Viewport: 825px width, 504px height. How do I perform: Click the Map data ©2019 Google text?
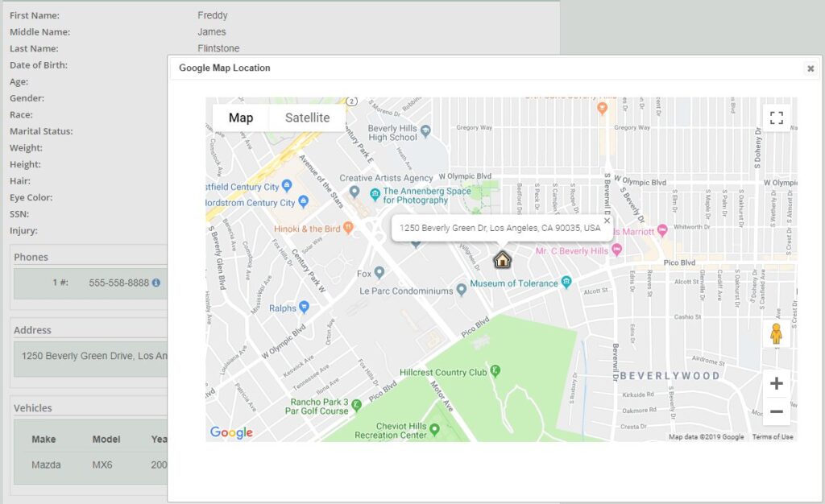706,436
